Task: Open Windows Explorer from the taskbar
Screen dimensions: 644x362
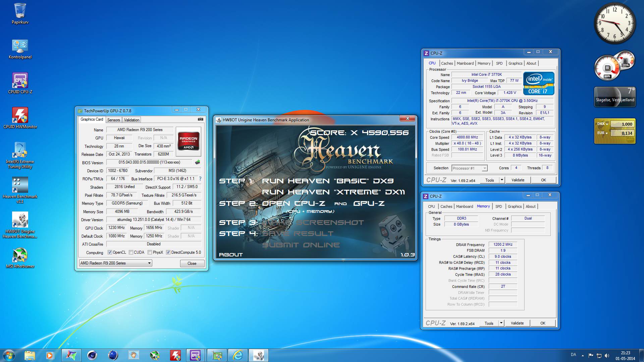Action: tap(30, 355)
